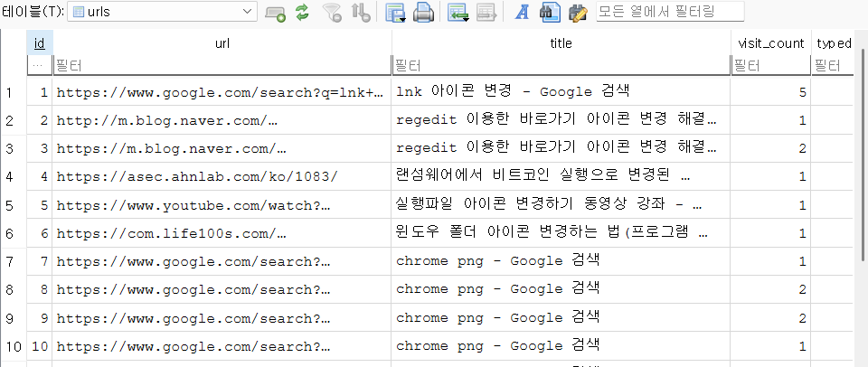This screenshot has height=367, width=868.
Task: Click the title column filter box
Action: click(x=561, y=66)
